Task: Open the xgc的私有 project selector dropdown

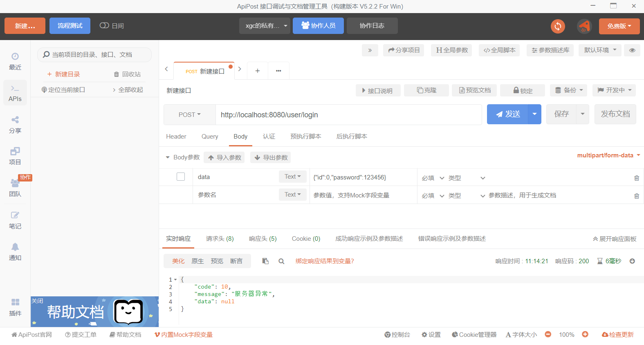Action: [x=265, y=26]
